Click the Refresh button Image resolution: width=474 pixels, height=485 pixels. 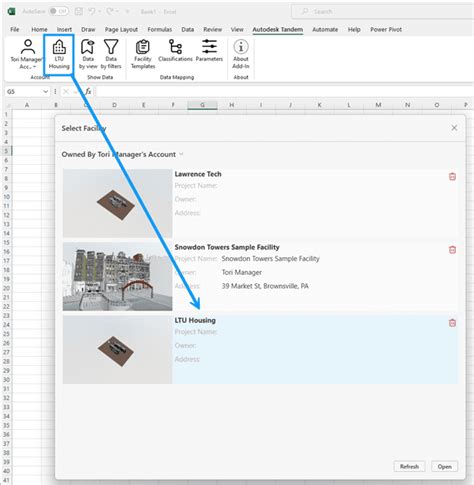[x=409, y=466]
